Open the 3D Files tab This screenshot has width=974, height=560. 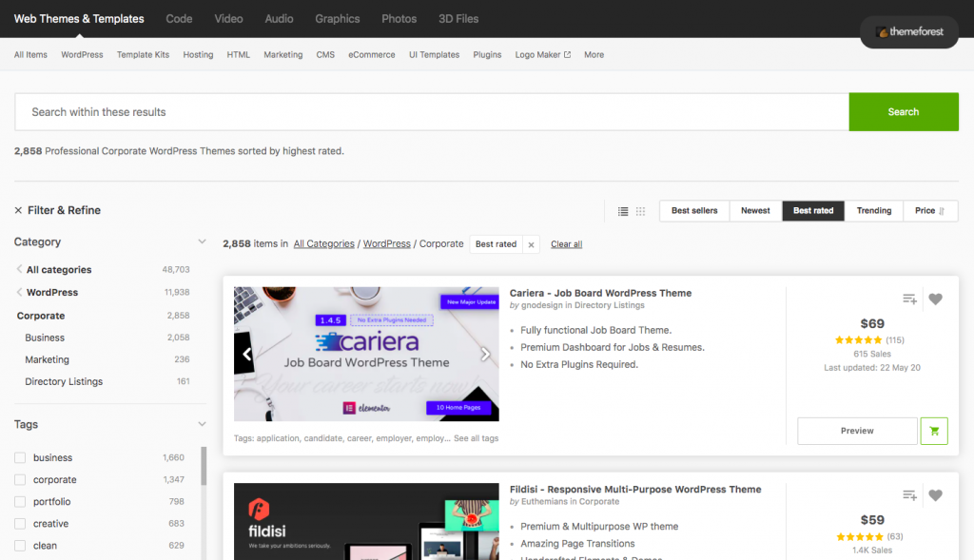point(458,19)
